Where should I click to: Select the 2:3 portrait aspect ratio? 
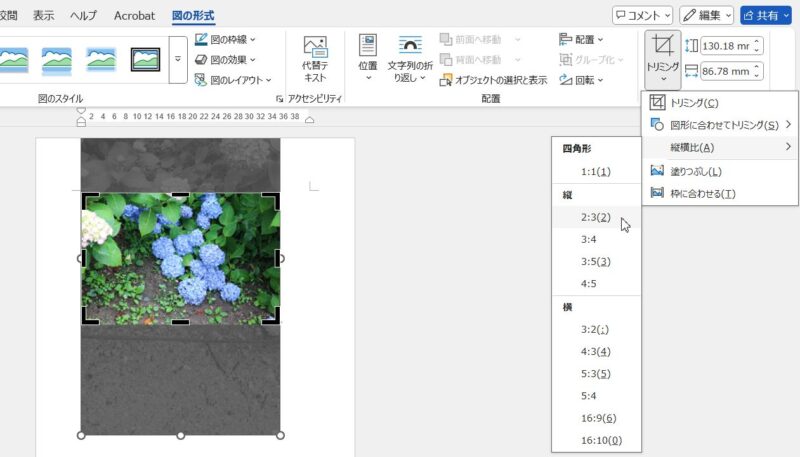(x=596, y=218)
